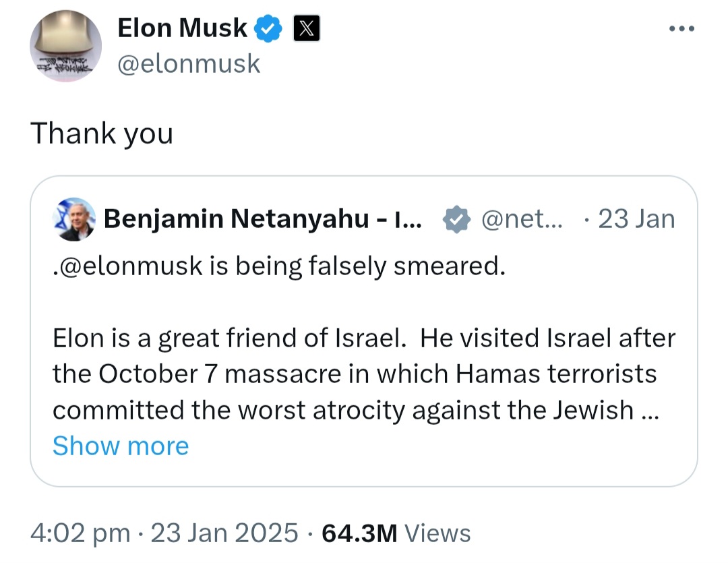Click Benjamin Netanyahu's avatar in quoted post
The height and width of the screenshot is (563, 728).
(x=74, y=219)
